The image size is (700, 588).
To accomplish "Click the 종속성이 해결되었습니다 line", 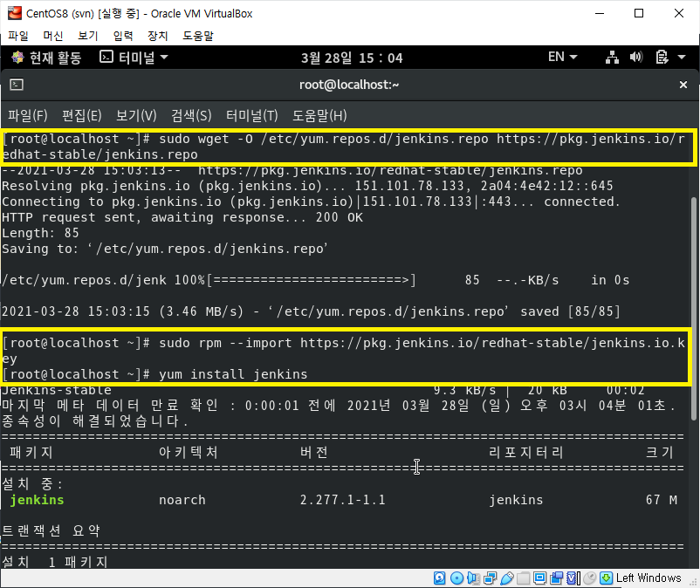I will point(94,420).
